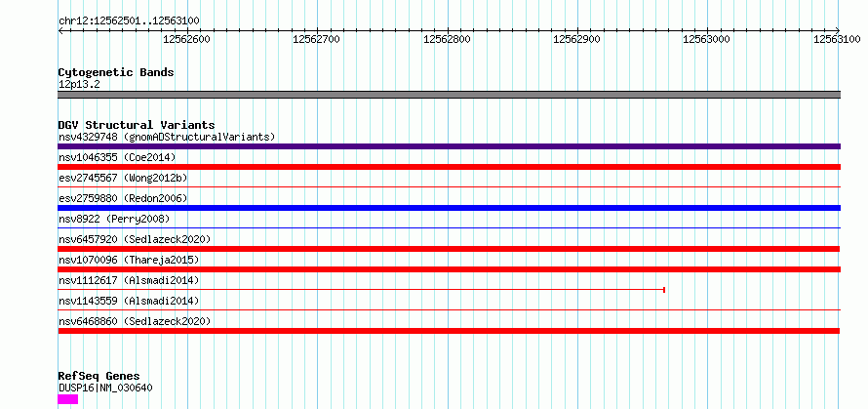Click the 12562900 ruler tick label
The height and width of the screenshot is (409, 868).
(577, 39)
